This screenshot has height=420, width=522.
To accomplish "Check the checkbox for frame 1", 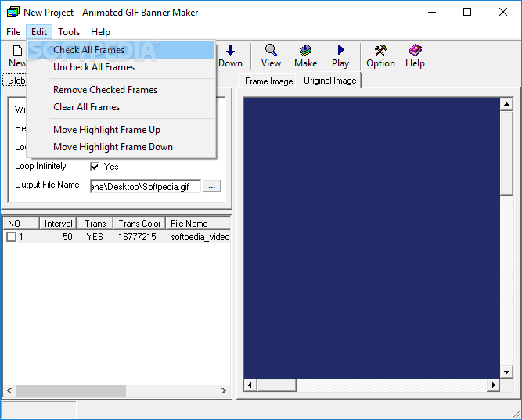I will pyautogui.click(x=11, y=237).
